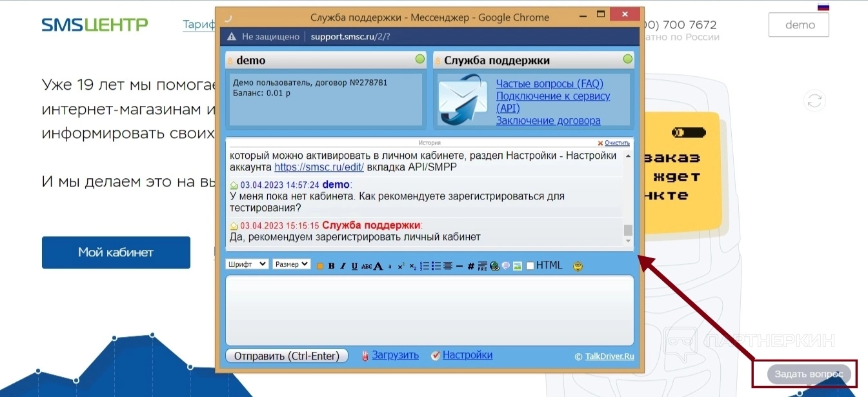Click the Загрузить upload link
This screenshot has width=868, height=397.
pos(396,355)
